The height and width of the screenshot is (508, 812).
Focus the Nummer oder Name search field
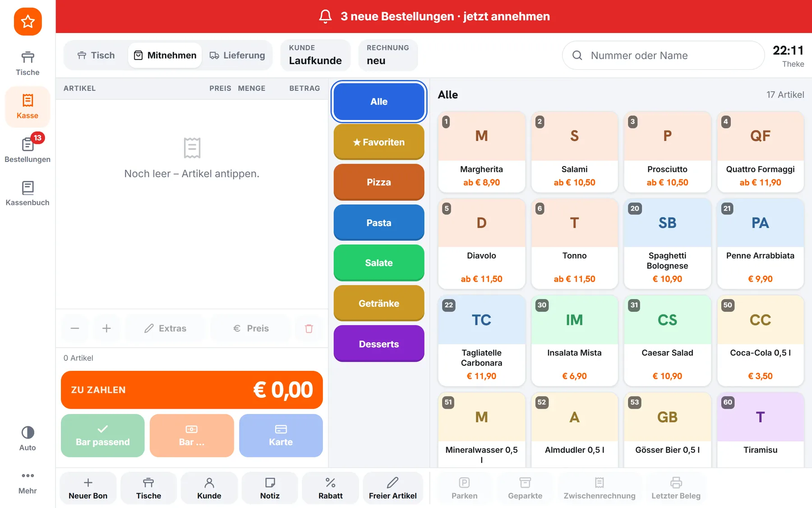coord(663,55)
